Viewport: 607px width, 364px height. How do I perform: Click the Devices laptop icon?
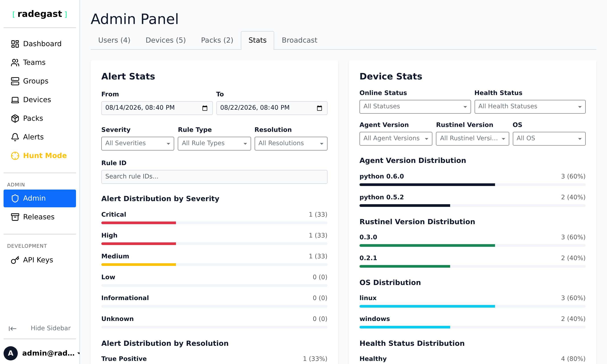15,100
